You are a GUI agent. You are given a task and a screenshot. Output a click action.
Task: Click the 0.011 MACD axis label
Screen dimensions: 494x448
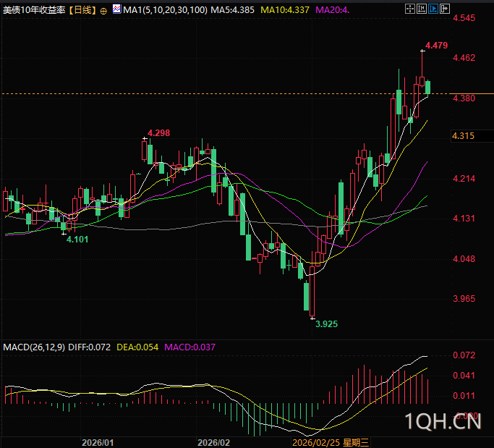click(x=464, y=396)
